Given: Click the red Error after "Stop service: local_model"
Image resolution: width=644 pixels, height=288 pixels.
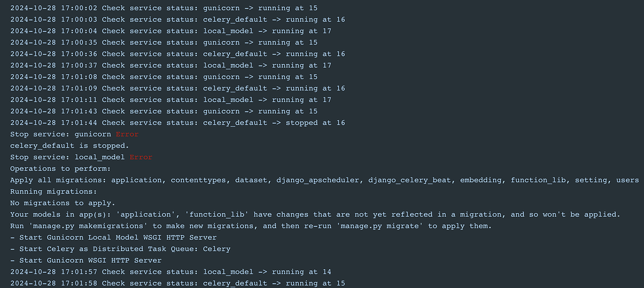Looking at the screenshot, I should point(141,157).
